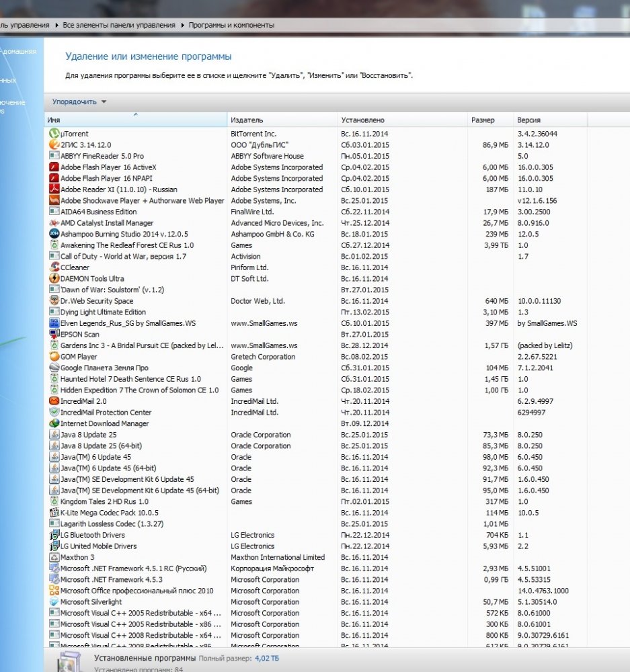Expand breadcrumb arrow before Программы и компоненты

[182, 26]
